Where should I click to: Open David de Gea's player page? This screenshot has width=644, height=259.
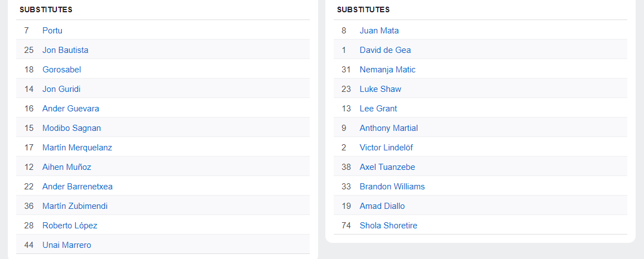click(x=385, y=50)
